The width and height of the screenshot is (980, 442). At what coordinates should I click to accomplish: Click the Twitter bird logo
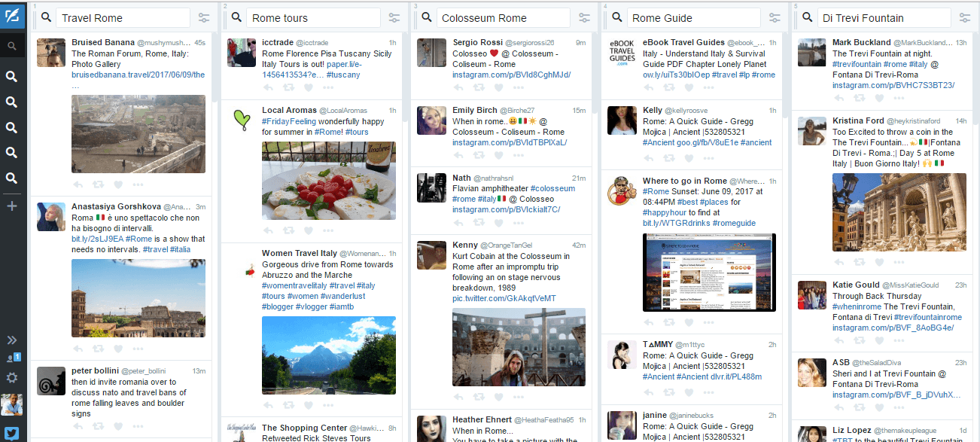click(x=12, y=433)
